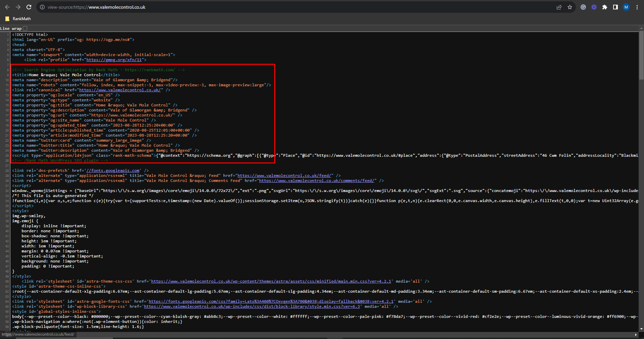Open the M profile avatar
The image size is (644, 339).
point(626,7)
